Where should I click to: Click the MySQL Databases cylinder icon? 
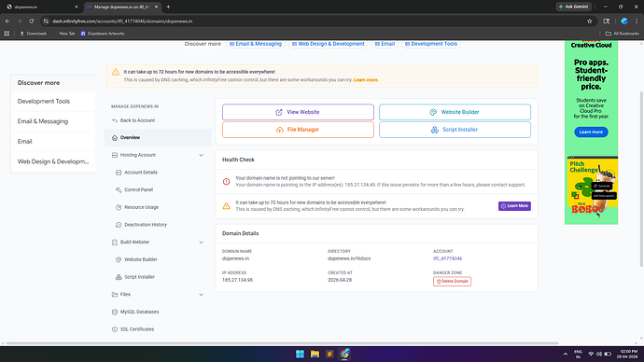(x=115, y=312)
